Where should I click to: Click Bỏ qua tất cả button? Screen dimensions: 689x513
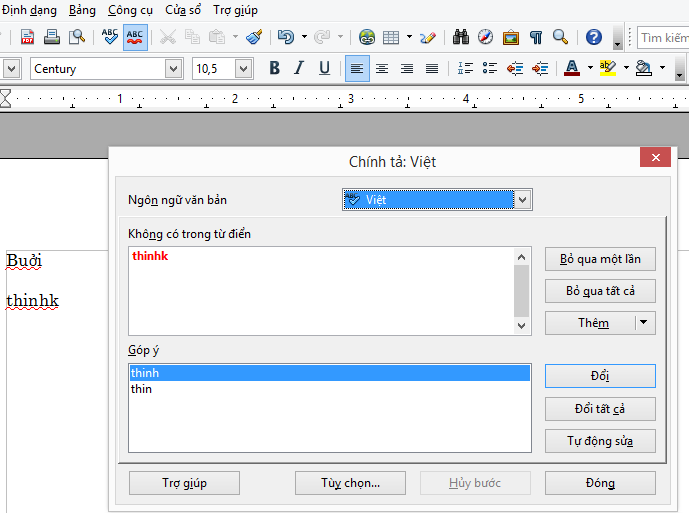pos(600,291)
